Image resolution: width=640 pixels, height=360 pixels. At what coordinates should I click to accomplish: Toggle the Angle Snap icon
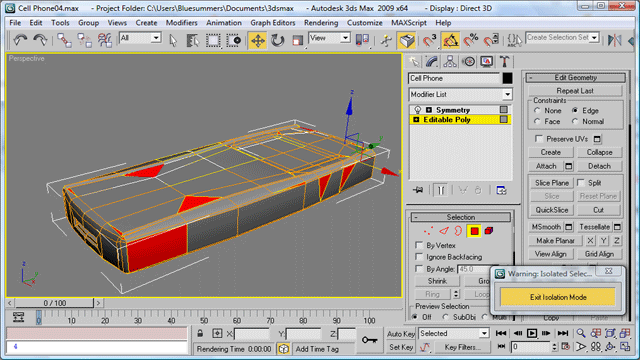point(450,40)
